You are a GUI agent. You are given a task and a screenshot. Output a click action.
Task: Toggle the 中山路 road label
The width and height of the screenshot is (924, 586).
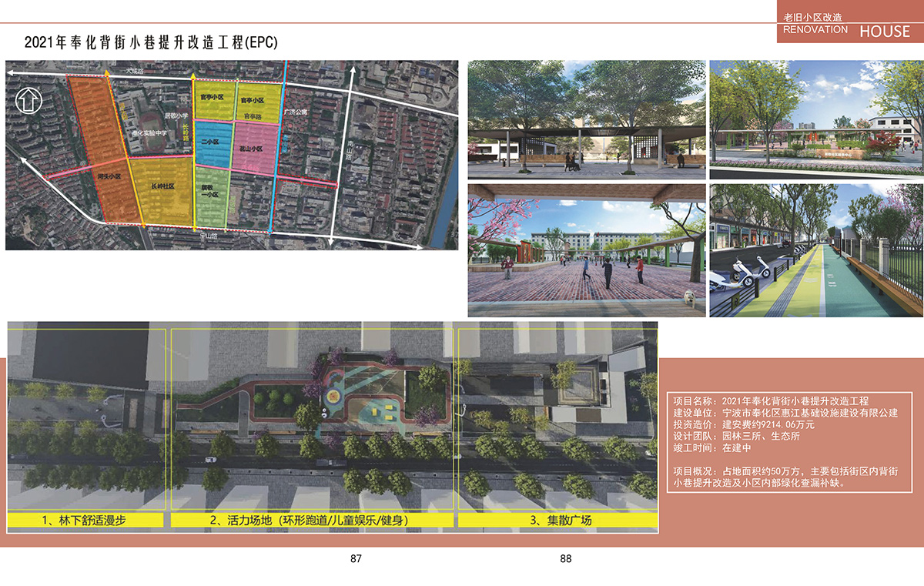(210, 234)
